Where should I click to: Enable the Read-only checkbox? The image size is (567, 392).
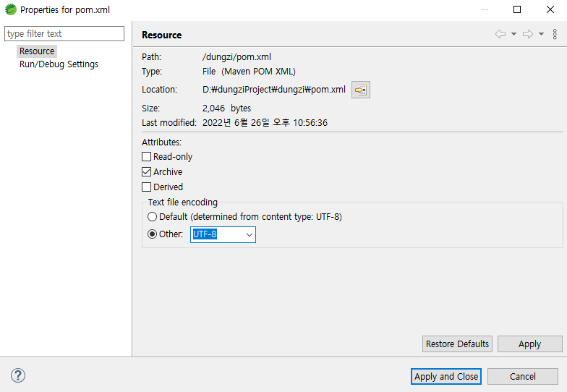[146, 156]
